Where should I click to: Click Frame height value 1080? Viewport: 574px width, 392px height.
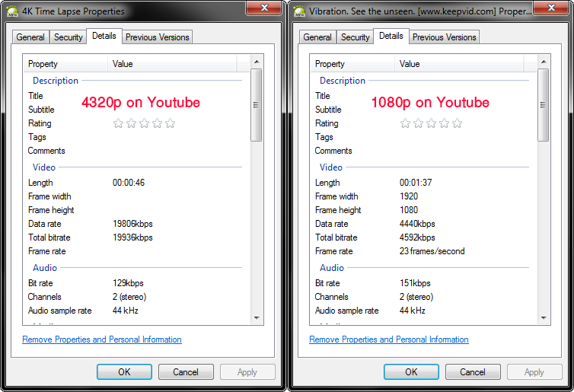[x=409, y=210]
